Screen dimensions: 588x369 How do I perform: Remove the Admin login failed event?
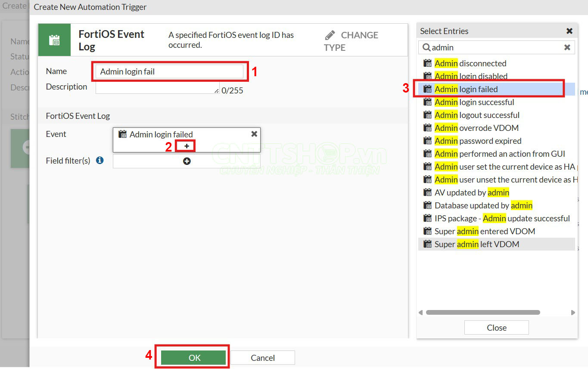(254, 134)
